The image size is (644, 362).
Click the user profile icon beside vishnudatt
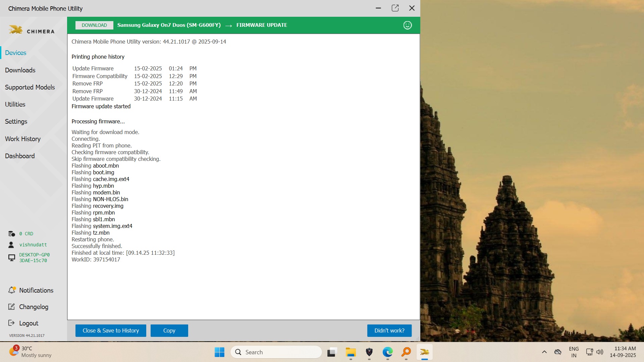pos(11,245)
